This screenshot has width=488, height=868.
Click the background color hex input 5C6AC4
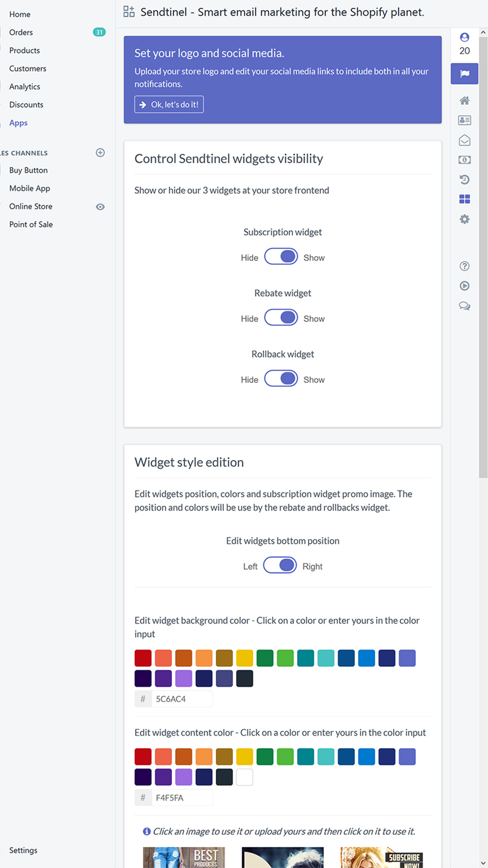[x=182, y=699]
